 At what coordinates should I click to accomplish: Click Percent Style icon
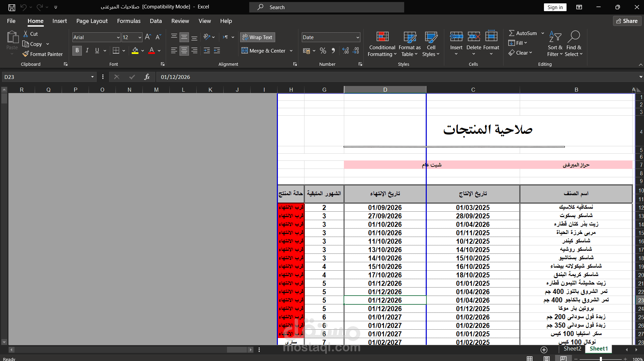click(x=323, y=51)
